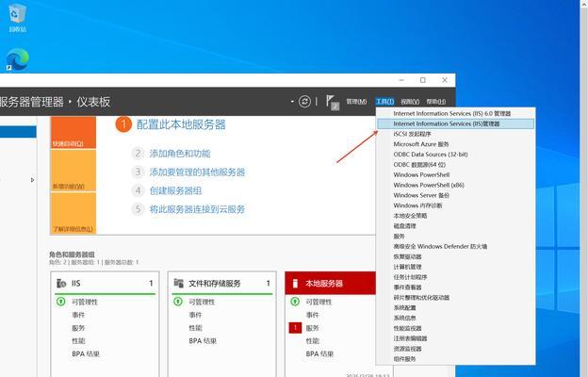Click 添加要管理的其他服务器 link

(197, 172)
